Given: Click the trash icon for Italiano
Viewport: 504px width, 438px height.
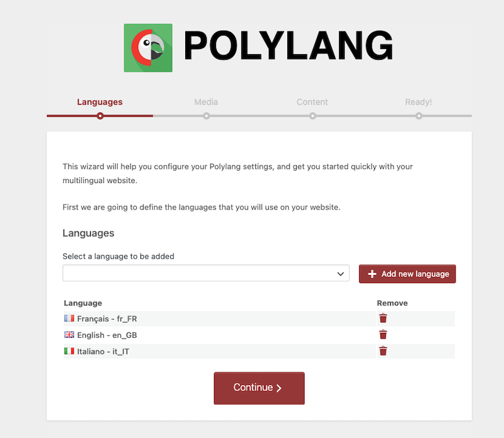Looking at the screenshot, I should pyautogui.click(x=383, y=351).
